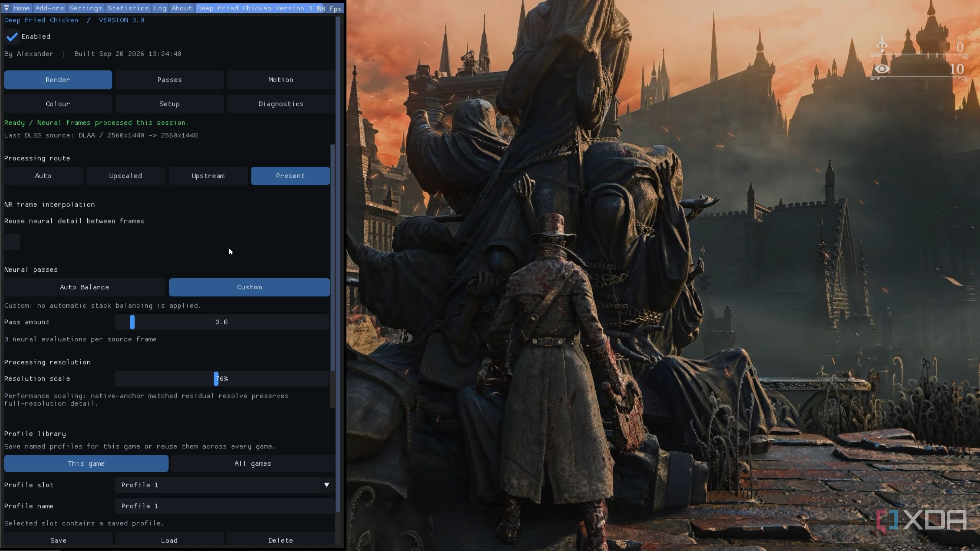Open the Log tab
Image resolution: width=980 pixels, height=551 pixels.
coord(160,8)
